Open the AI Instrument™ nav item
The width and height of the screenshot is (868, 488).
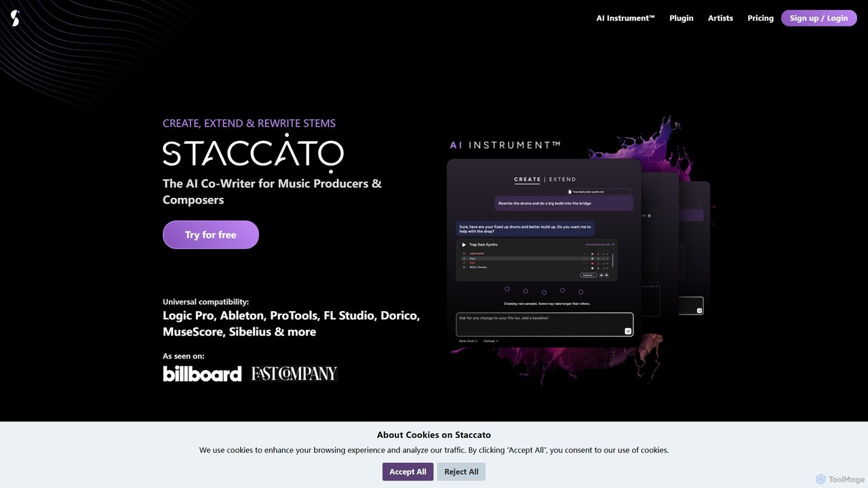pyautogui.click(x=625, y=18)
